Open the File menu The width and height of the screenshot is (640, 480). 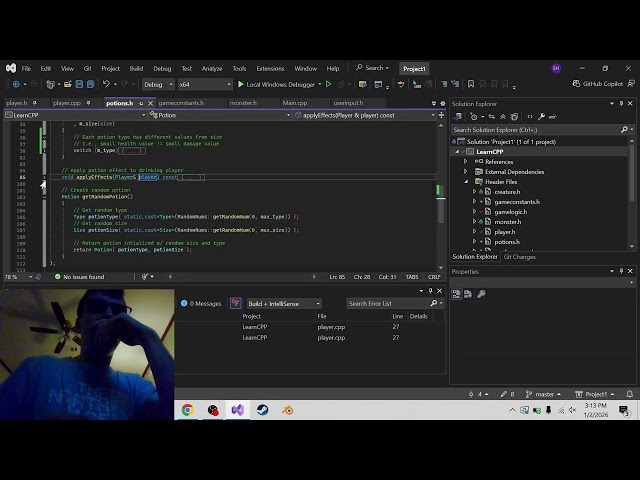click(26, 69)
